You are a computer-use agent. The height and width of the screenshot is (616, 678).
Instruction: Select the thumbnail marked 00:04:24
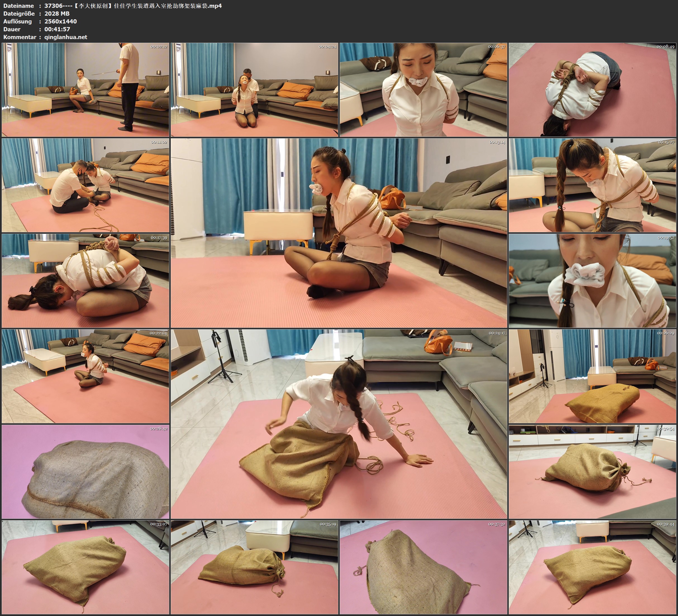(x=254, y=89)
